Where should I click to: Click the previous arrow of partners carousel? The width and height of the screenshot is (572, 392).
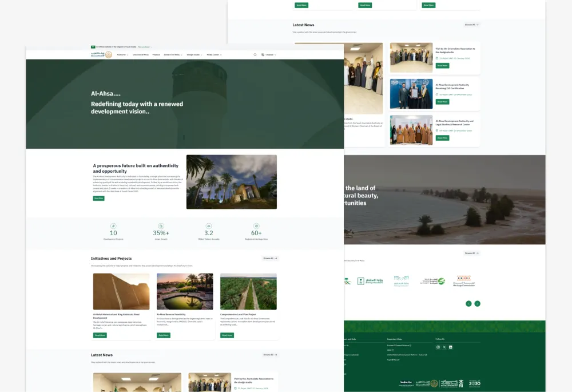(x=468, y=304)
